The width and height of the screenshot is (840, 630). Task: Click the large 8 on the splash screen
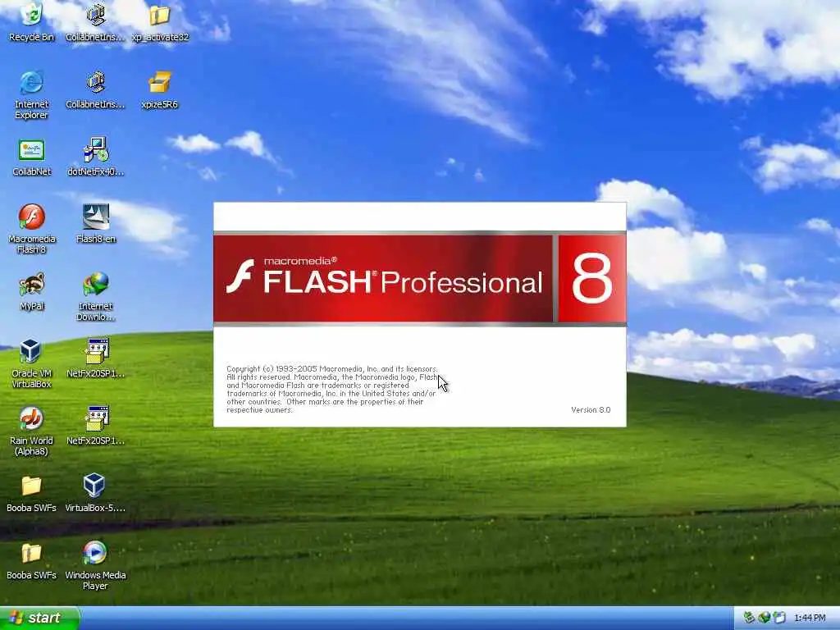point(591,279)
